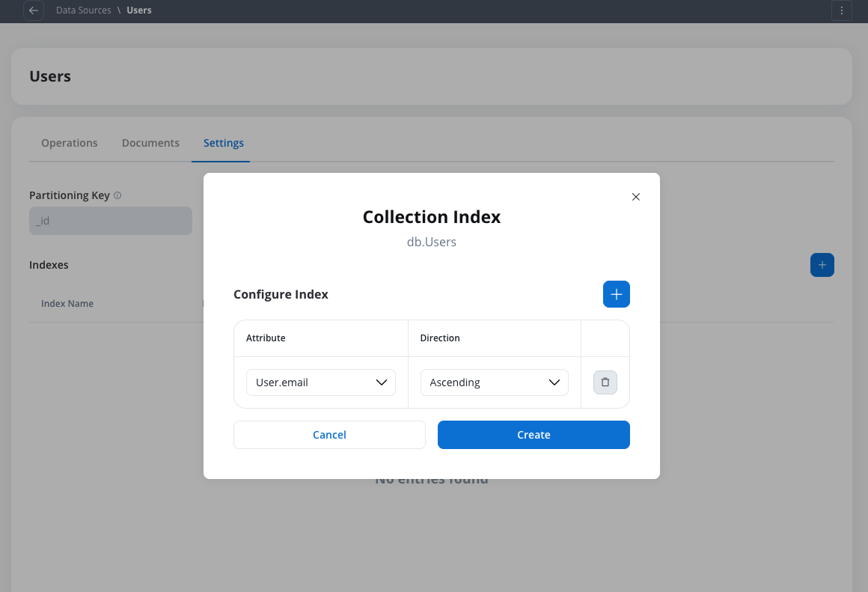This screenshot has width=868, height=592.
Task: Expand the Ascending direction dropdown
Action: pos(494,382)
